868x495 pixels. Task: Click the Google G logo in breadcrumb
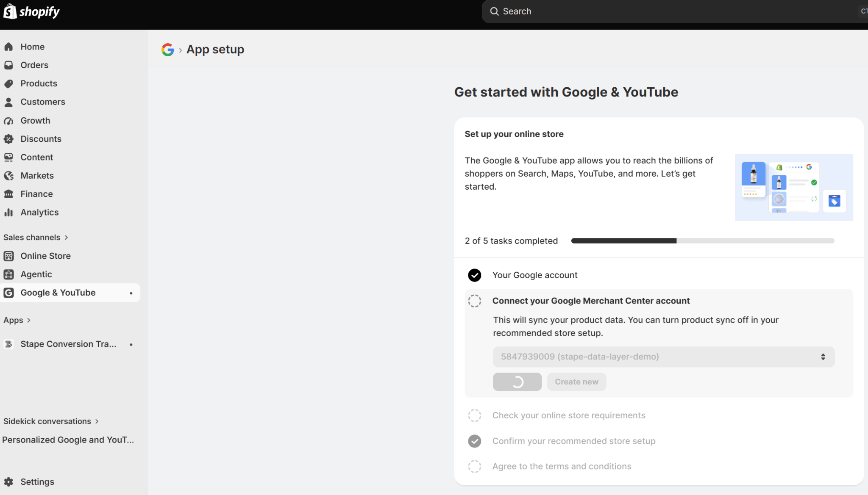tap(168, 50)
